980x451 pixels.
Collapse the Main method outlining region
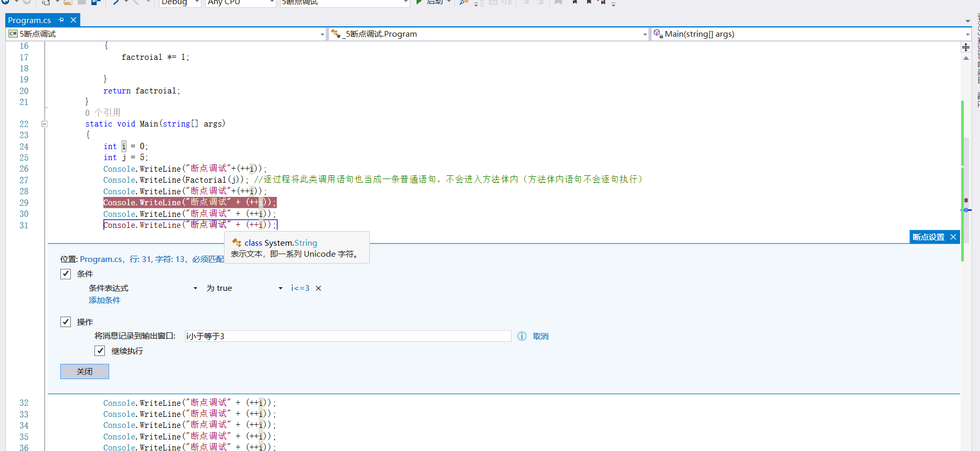pyautogui.click(x=45, y=124)
